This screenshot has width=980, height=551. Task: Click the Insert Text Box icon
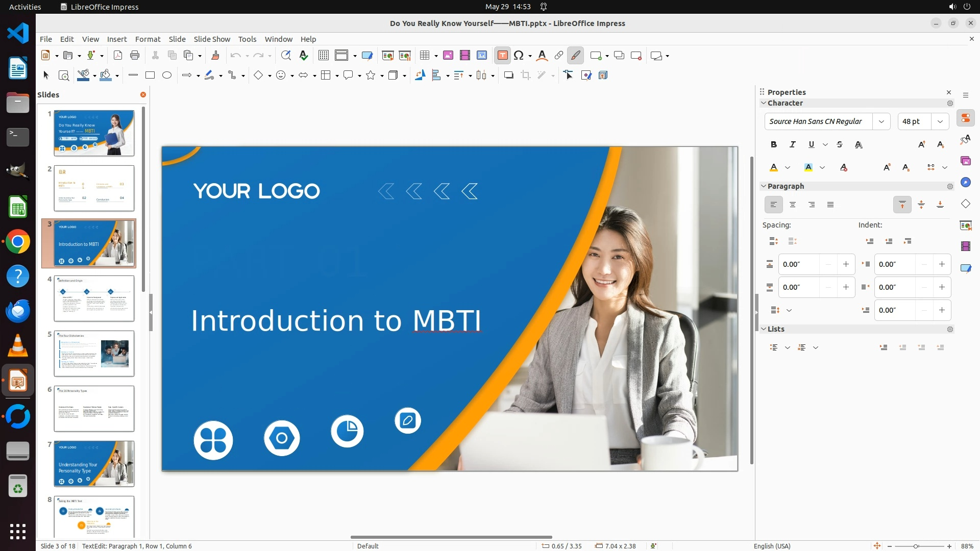pos(502,56)
